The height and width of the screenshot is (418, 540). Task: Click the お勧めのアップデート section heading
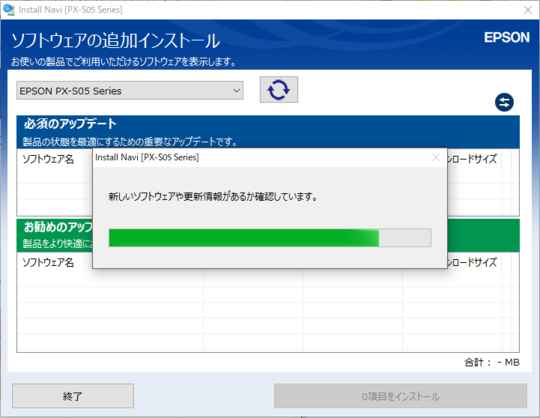point(59,227)
